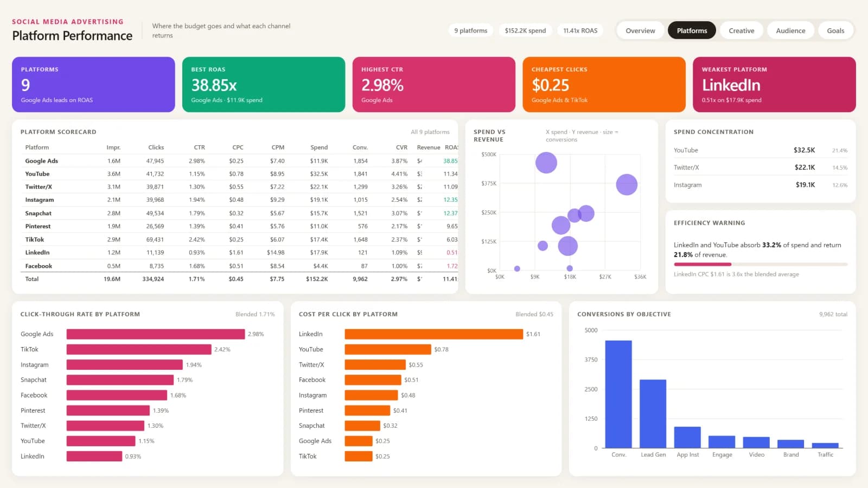Select the Google Ads scorecard row
868x488 pixels.
coord(239,161)
